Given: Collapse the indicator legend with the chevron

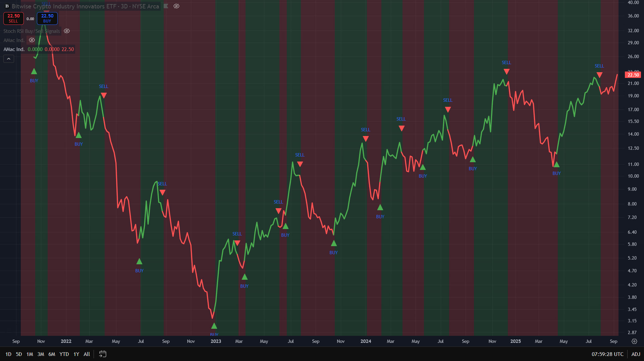Looking at the screenshot, I should click(9, 59).
